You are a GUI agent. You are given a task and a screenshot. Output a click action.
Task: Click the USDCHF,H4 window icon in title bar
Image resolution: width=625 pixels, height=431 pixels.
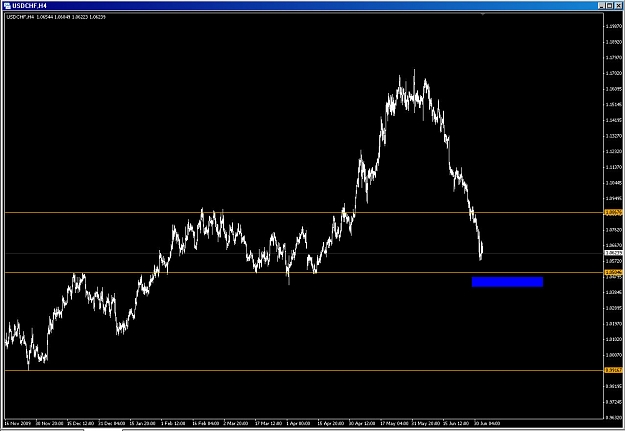[x=7, y=6]
